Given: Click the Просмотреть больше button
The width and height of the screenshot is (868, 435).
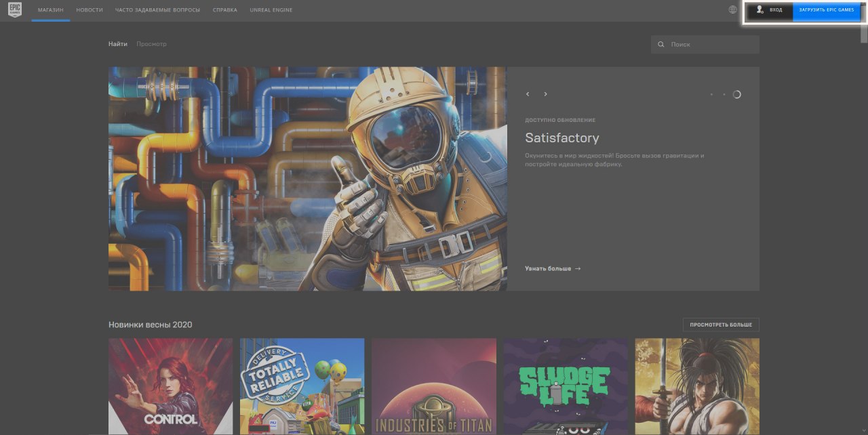Looking at the screenshot, I should (721, 325).
